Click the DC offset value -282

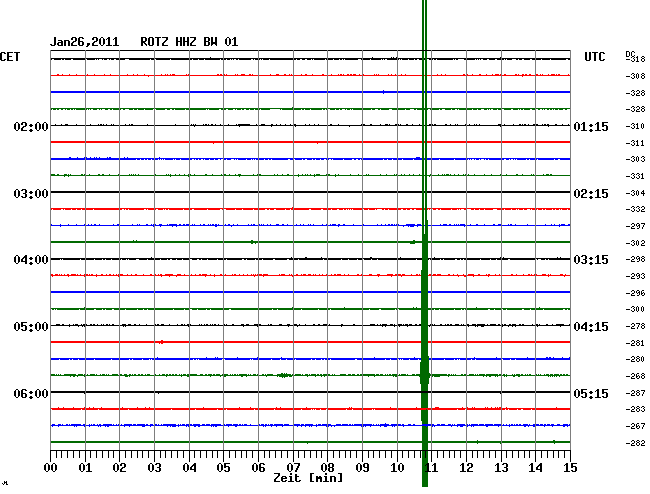[x=635, y=443]
